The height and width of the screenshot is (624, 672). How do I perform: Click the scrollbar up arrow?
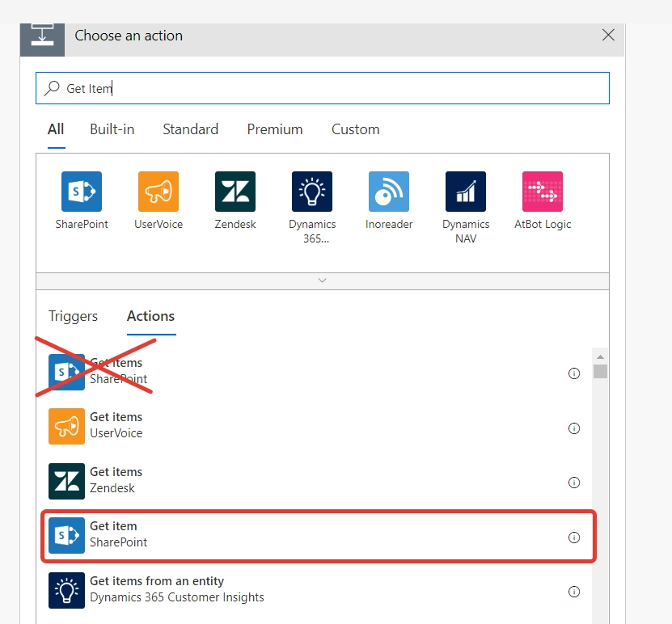[x=600, y=356]
